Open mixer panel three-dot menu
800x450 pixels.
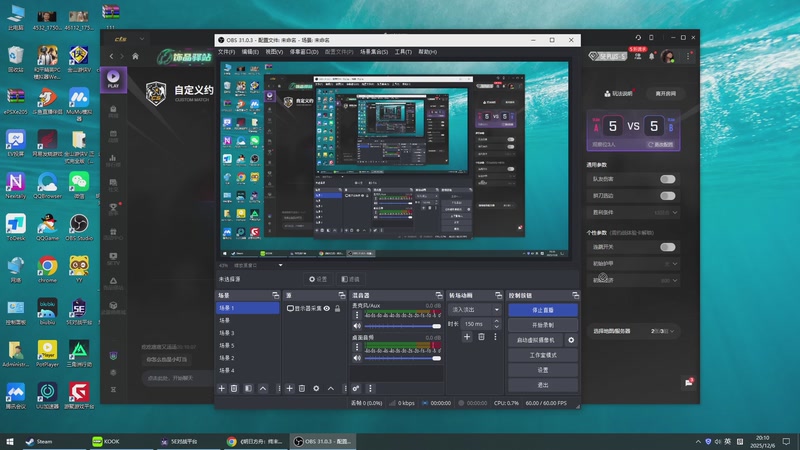click(x=370, y=389)
